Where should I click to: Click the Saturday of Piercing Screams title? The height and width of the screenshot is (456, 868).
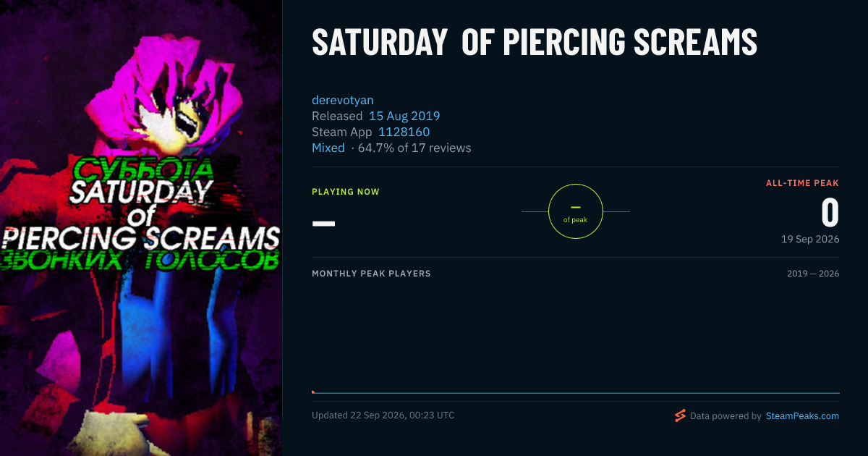(x=535, y=42)
